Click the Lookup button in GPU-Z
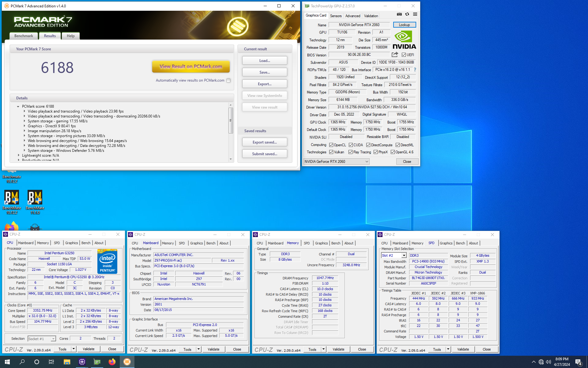Screen dimensions: 588x368 404,25
